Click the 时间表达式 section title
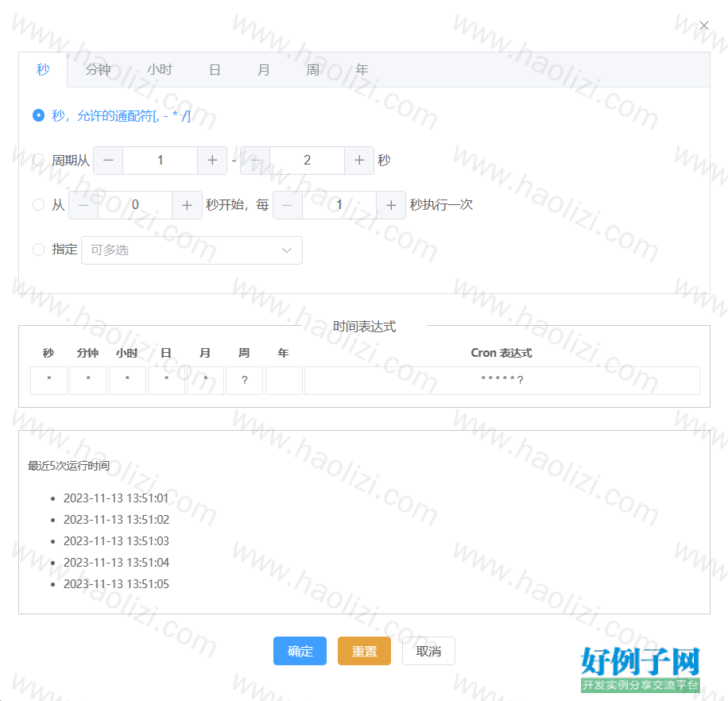The height and width of the screenshot is (701, 728). click(x=364, y=327)
